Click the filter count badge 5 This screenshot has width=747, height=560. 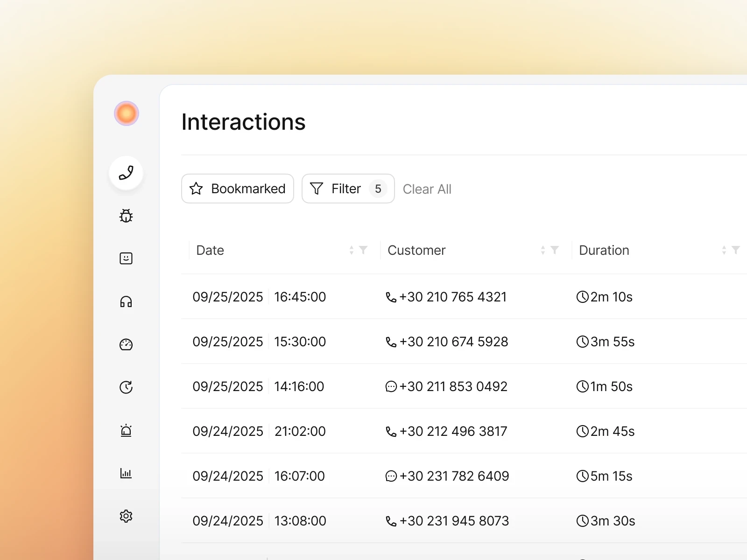point(378,189)
